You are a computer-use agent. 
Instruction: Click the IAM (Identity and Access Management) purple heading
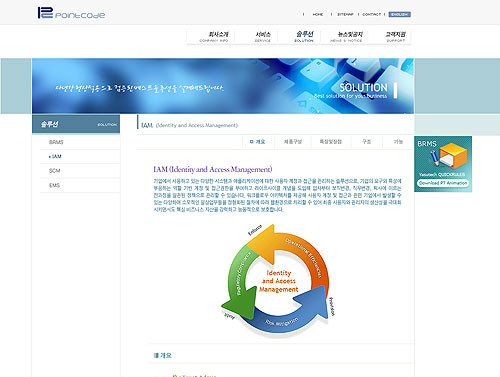(x=213, y=169)
